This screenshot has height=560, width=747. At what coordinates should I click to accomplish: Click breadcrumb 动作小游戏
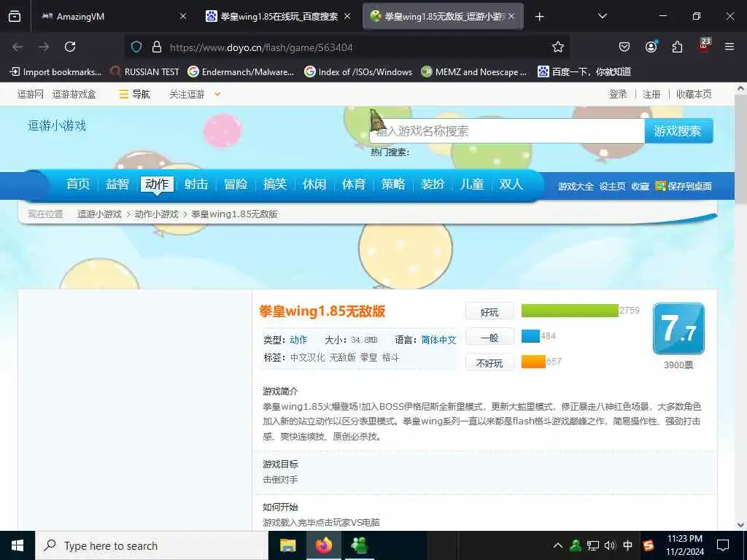click(x=156, y=214)
